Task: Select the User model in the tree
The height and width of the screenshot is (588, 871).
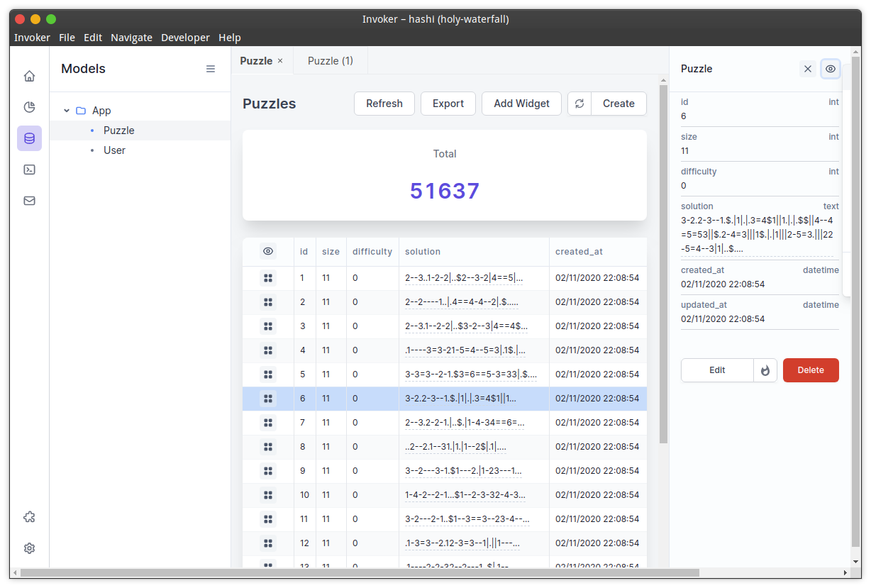Action: pos(114,150)
